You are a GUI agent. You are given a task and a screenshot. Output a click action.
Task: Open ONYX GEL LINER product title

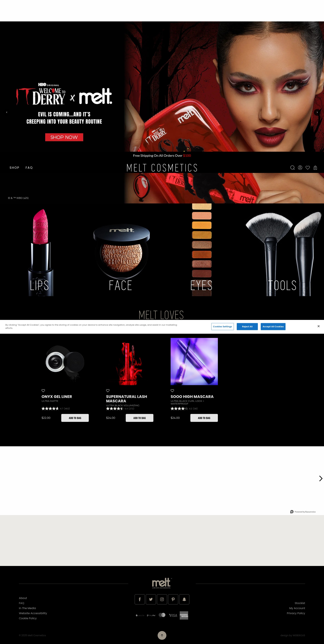(x=57, y=397)
